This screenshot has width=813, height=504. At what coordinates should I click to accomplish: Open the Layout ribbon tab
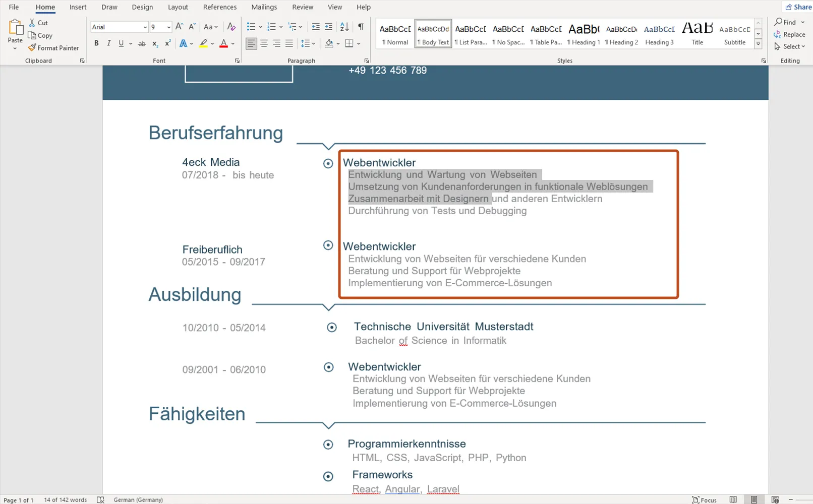tap(178, 7)
